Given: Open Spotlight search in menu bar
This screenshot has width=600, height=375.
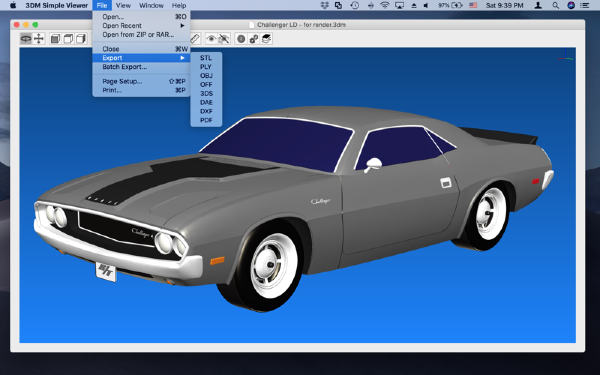Looking at the screenshot, I should pyautogui.click(x=556, y=5).
